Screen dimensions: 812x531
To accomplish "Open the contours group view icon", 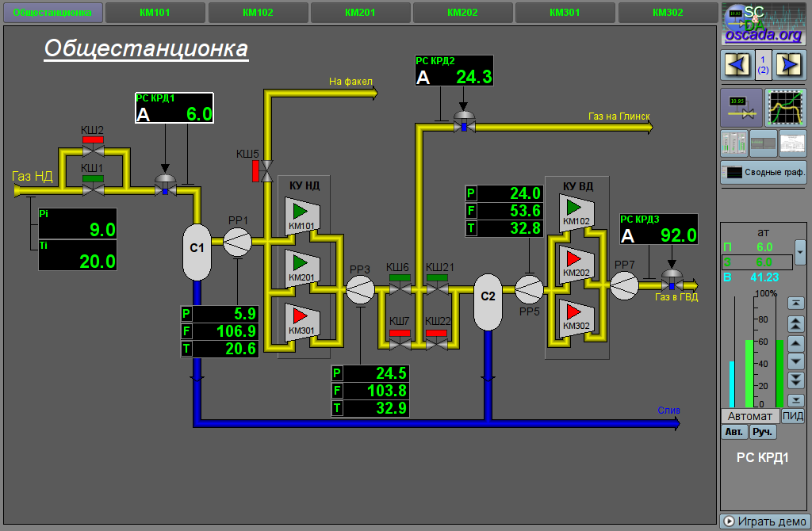I will (734, 143).
